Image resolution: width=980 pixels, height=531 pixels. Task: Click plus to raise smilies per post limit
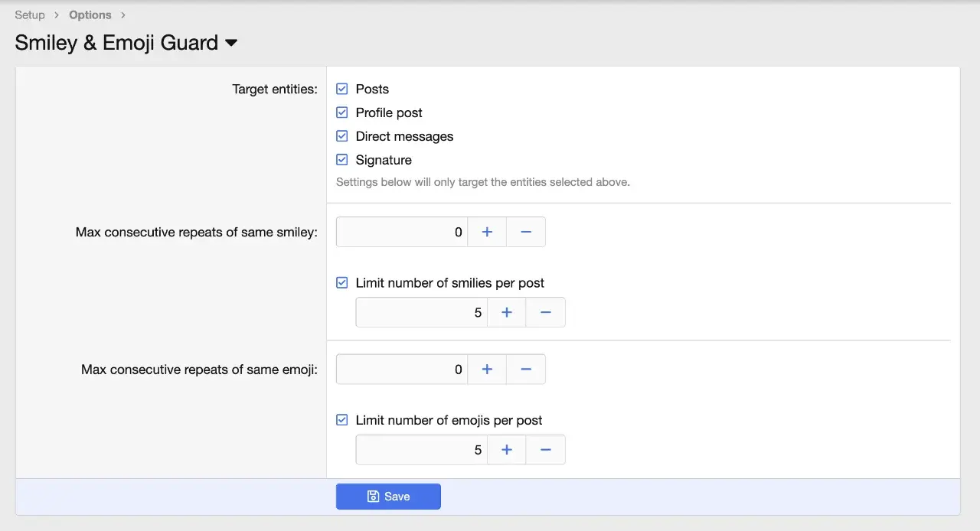coord(507,312)
